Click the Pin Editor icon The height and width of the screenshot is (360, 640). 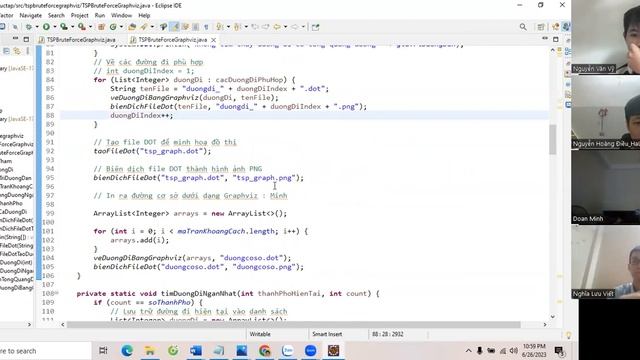click(315, 27)
